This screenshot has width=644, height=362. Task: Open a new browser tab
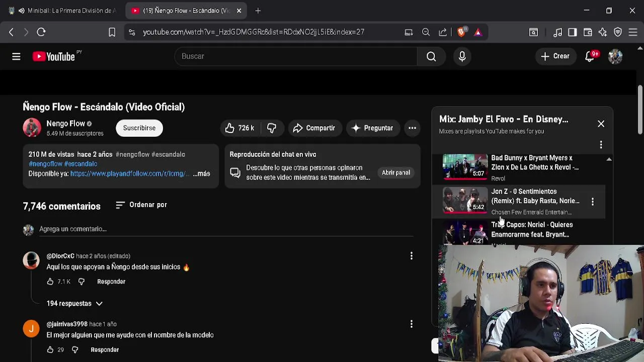tap(258, 11)
